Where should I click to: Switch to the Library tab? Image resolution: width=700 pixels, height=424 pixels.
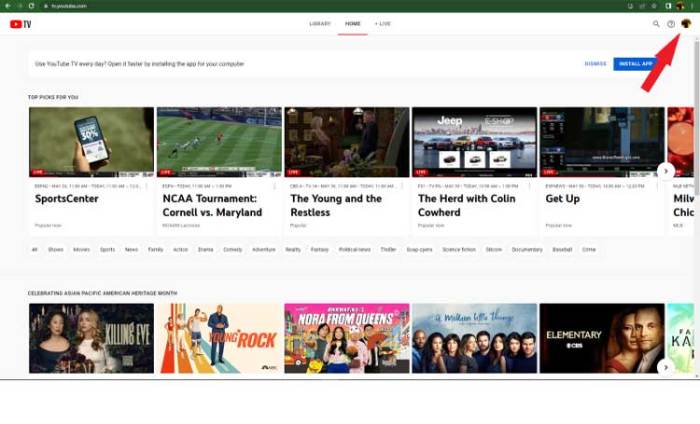pos(320,24)
